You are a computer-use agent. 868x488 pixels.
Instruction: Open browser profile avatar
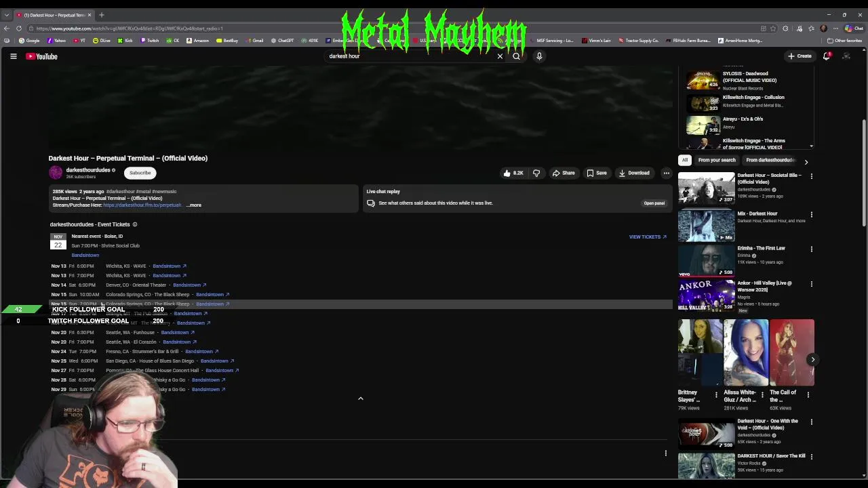pyautogui.click(x=823, y=28)
